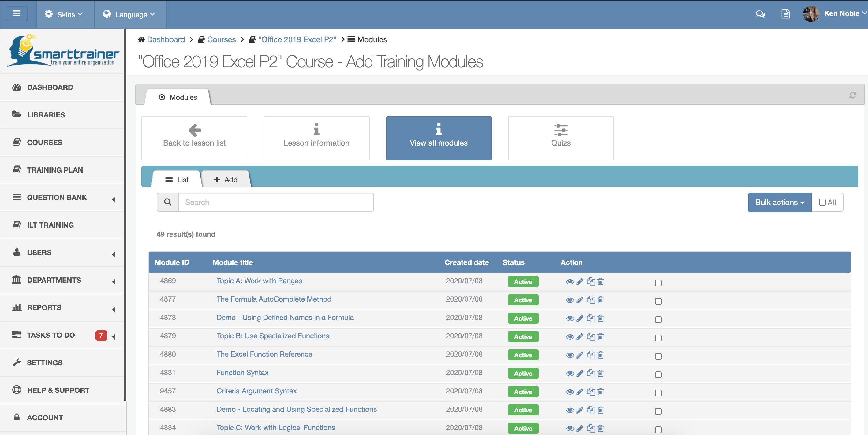
Task: View Demo - Locating and Using Specialized Functions
Action: [570, 410]
